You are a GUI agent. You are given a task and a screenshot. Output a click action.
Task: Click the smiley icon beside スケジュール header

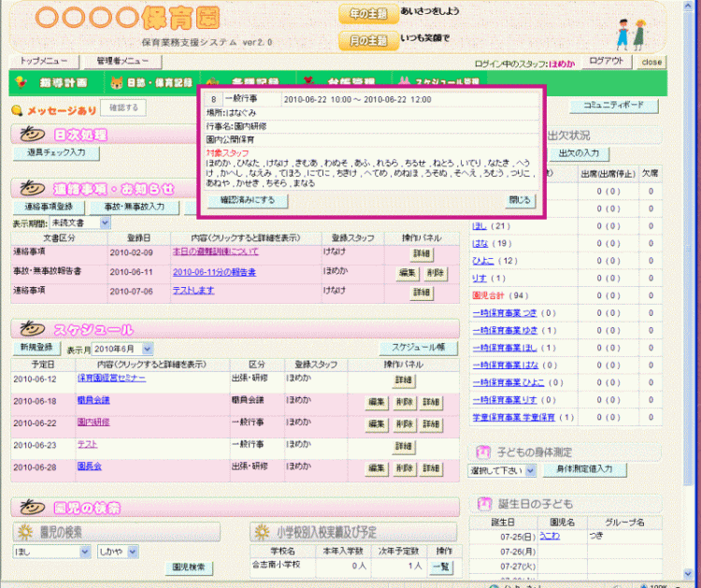30,329
